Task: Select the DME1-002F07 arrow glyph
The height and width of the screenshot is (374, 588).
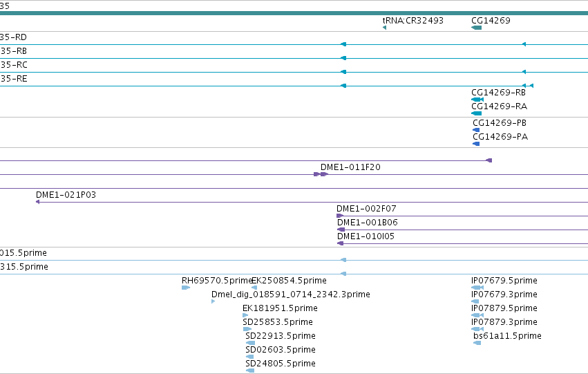Action: click(340, 216)
